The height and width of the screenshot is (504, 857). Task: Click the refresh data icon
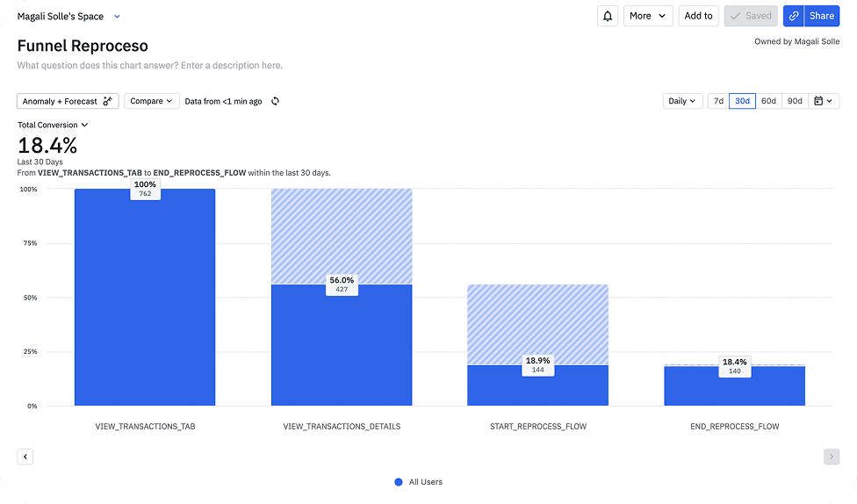275,101
